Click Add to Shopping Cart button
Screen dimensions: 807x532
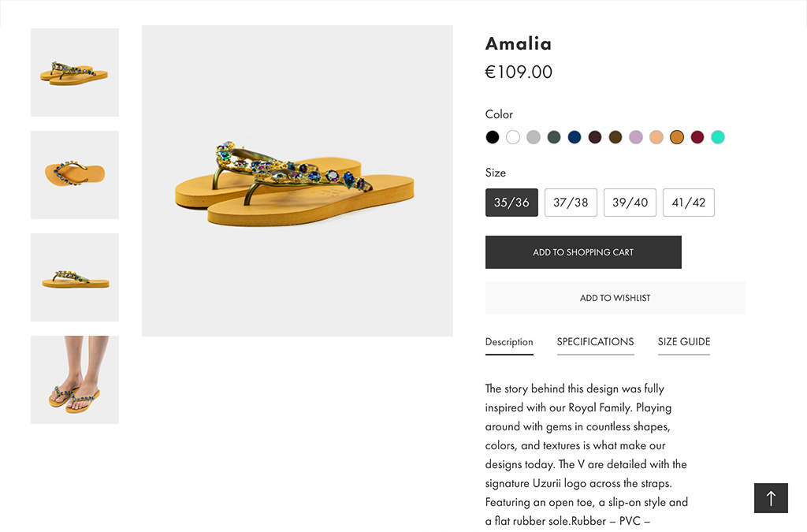click(583, 252)
